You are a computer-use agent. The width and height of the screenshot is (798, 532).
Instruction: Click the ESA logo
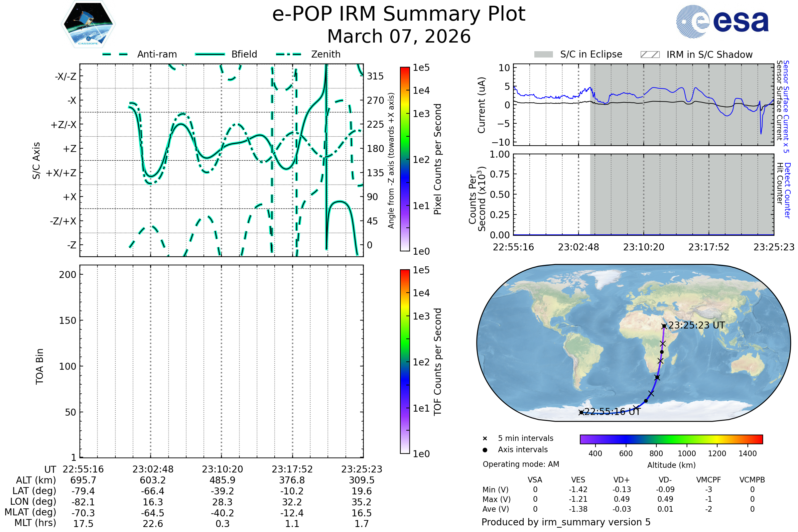[x=722, y=22]
